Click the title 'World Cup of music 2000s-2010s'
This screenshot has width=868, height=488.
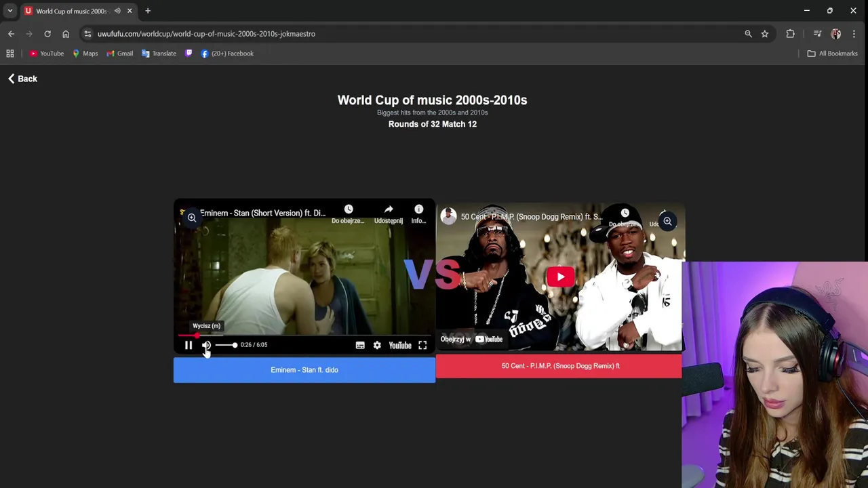[433, 100]
